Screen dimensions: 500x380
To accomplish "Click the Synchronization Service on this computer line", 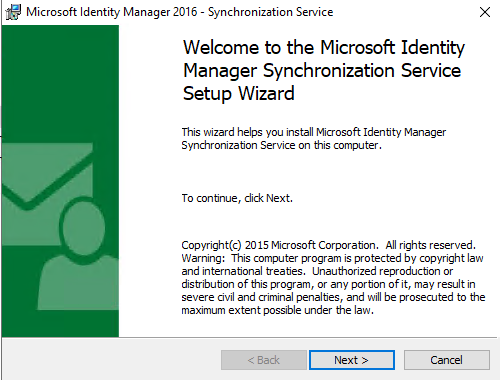I will pyautogui.click(x=282, y=145).
